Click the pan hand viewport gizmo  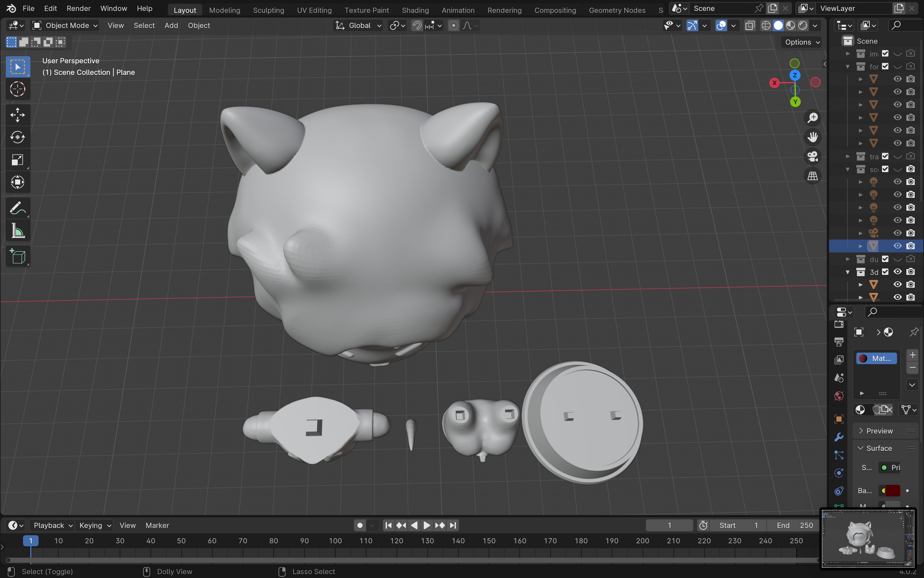click(812, 137)
